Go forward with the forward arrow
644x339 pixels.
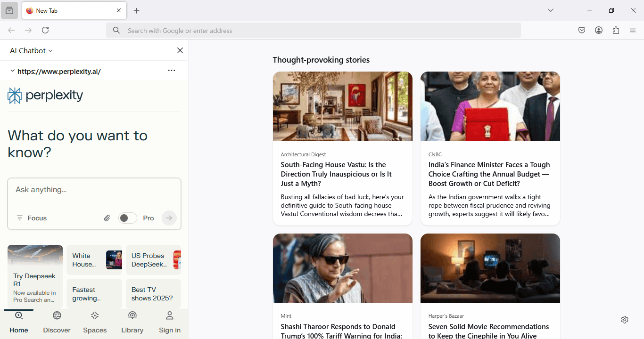click(28, 30)
